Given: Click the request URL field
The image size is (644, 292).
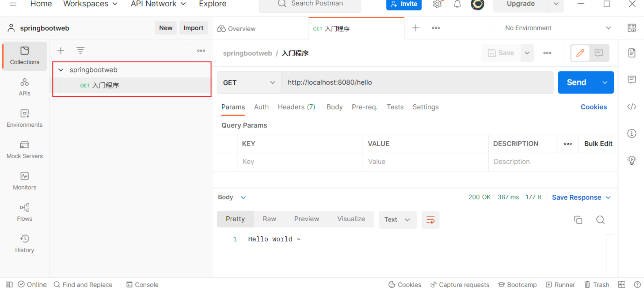Looking at the screenshot, I should click(x=417, y=83).
